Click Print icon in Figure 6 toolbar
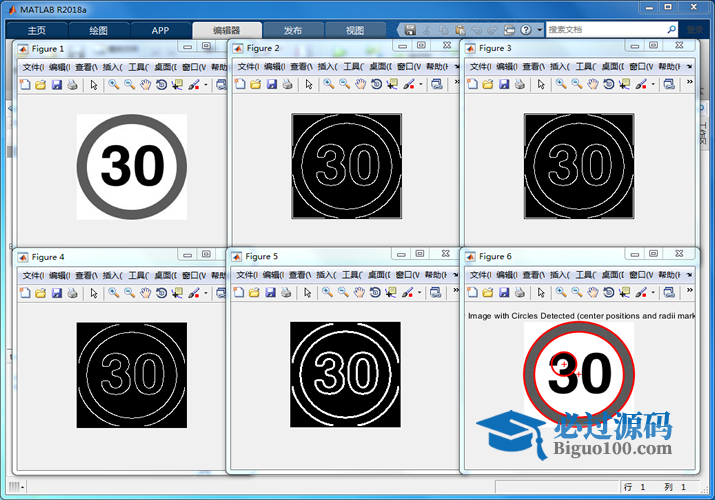 pyautogui.click(x=520, y=293)
